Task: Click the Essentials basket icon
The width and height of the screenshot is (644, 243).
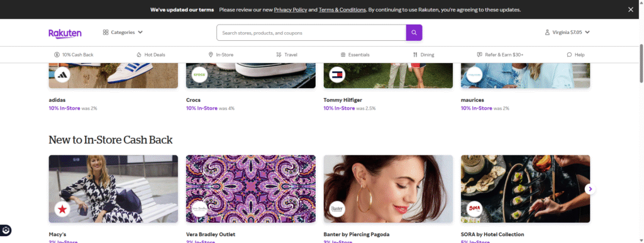Action: [343, 55]
